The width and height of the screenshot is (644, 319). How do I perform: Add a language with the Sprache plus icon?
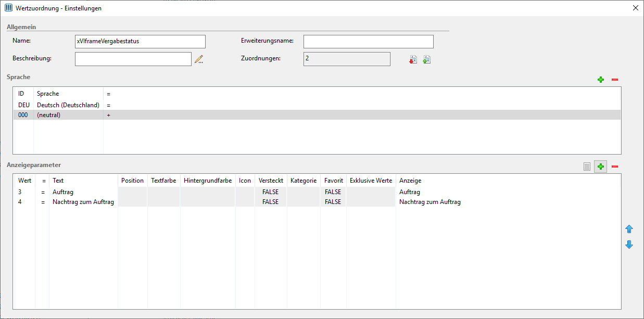601,80
